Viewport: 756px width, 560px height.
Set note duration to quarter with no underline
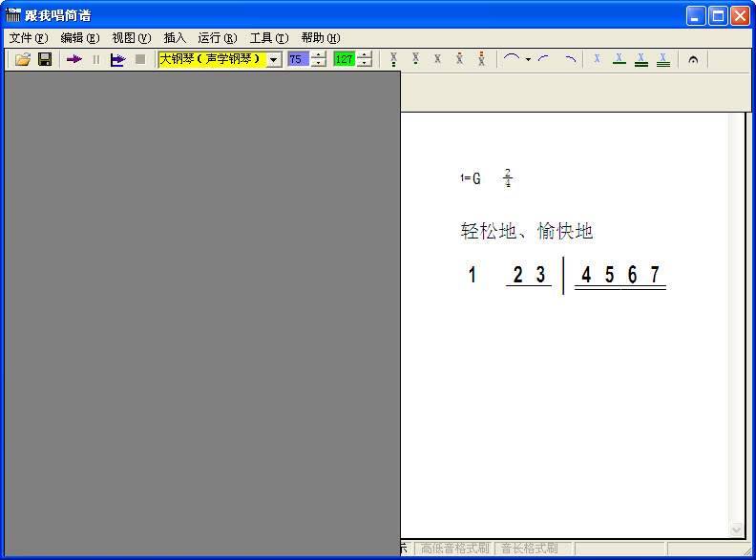tap(597, 59)
